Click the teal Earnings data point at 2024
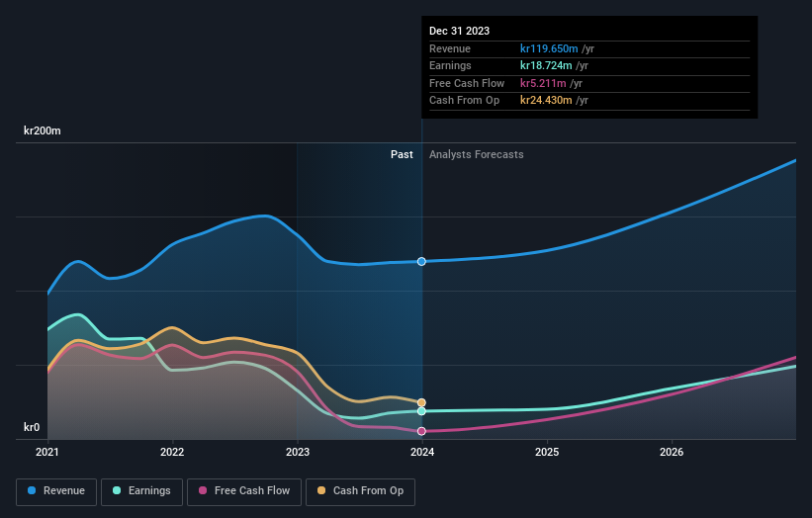Image resolution: width=812 pixels, height=518 pixels. (421, 411)
